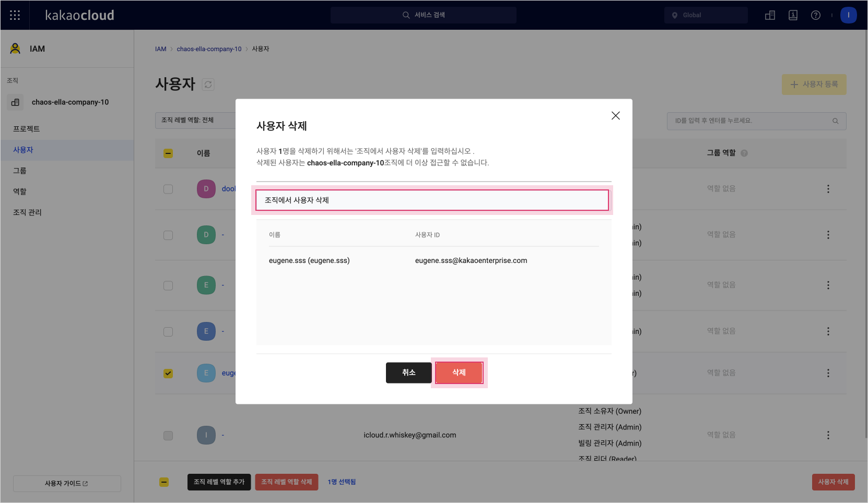Click 조직 레벨 역할 추가 button
Image resolution: width=868 pixels, height=503 pixels.
tap(219, 482)
